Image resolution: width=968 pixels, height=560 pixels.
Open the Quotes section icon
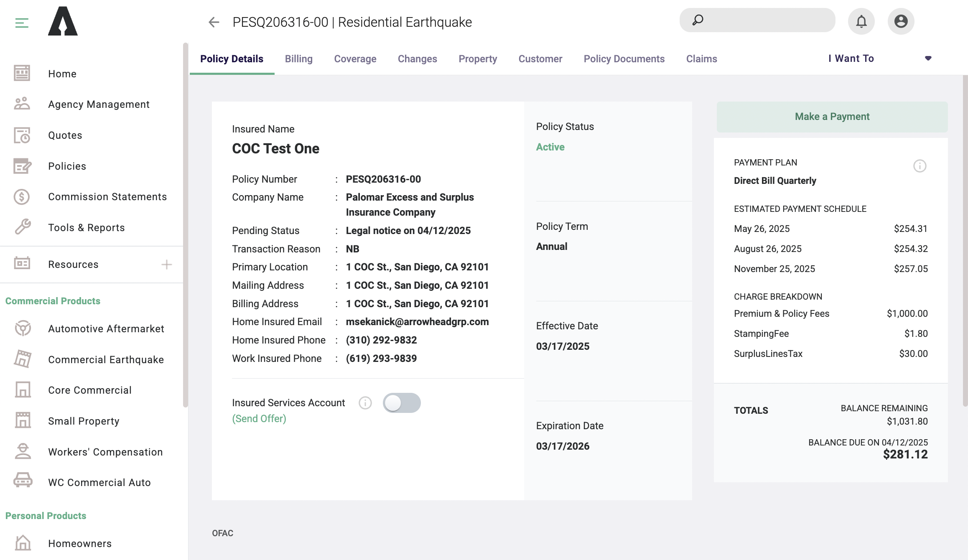click(21, 135)
